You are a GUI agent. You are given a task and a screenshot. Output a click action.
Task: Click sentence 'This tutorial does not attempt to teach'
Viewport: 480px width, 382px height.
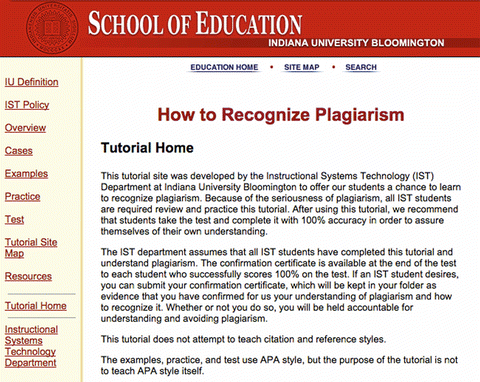click(243, 339)
